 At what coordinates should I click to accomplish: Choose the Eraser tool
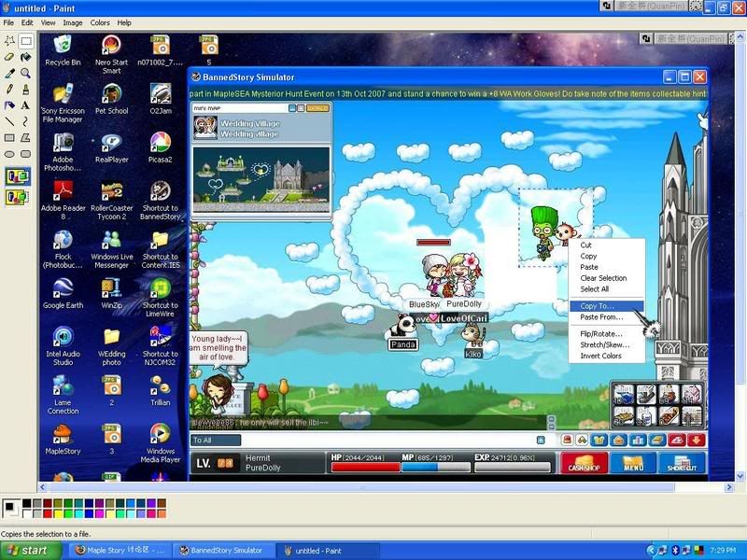(9, 57)
